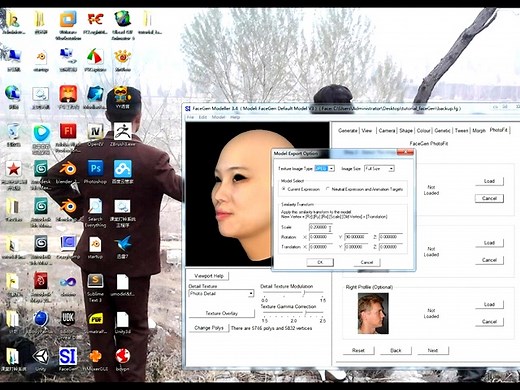Open the Edit menu in FaceGen
The height and width of the screenshot is (390, 520).
pyautogui.click(x=203, y=117)
